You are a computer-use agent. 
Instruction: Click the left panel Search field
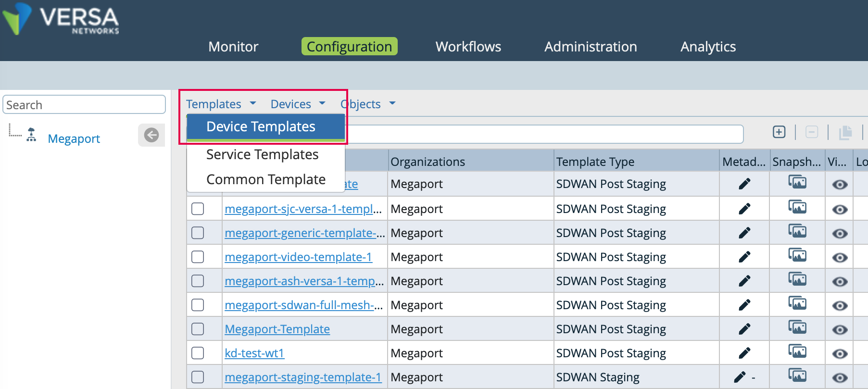pos(84,105)
